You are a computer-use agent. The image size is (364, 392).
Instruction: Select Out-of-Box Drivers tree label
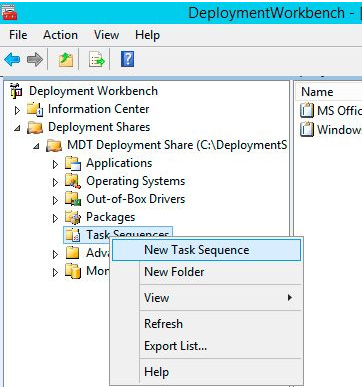point(135,199)
